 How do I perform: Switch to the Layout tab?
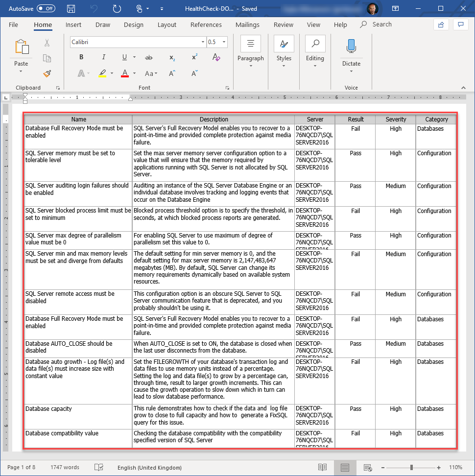coord(166,24)
